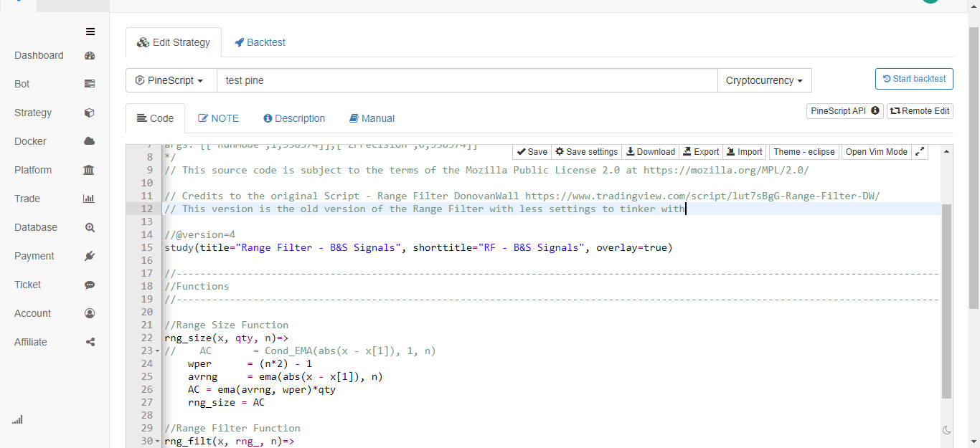Image resolution: width=980 pixels, height=448 pixels.
Task: Click the hamburger menu icon in sidebar
Action: click(90, 32)
